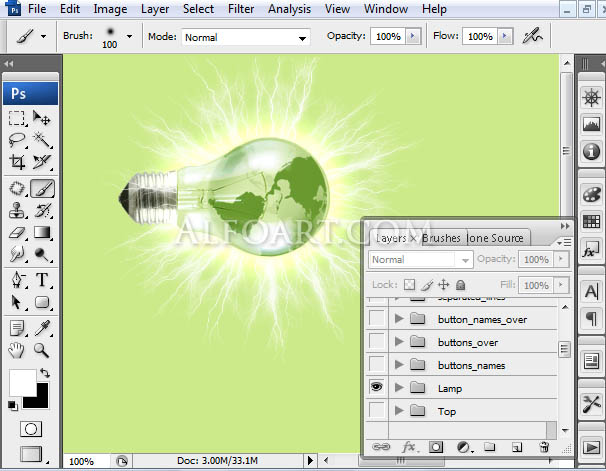
Task: Click the Link layers icon
Action: pyautogui.click(x=381, y=447)
